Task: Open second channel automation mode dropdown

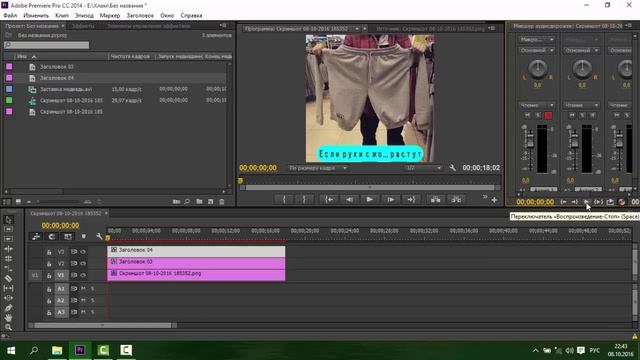Action: [581, 105]
